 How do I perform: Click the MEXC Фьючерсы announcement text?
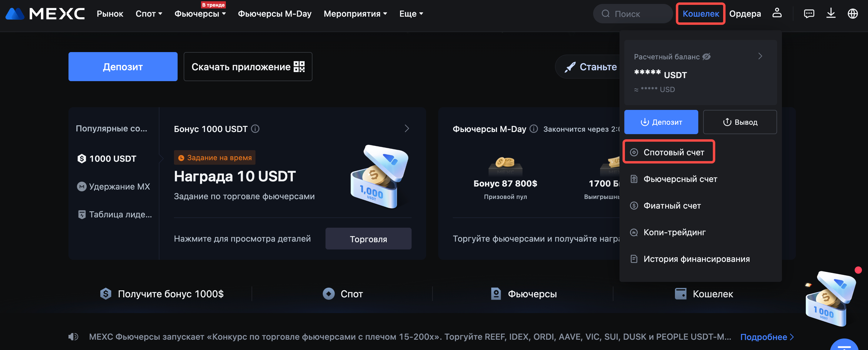click(x=410, y=337)
